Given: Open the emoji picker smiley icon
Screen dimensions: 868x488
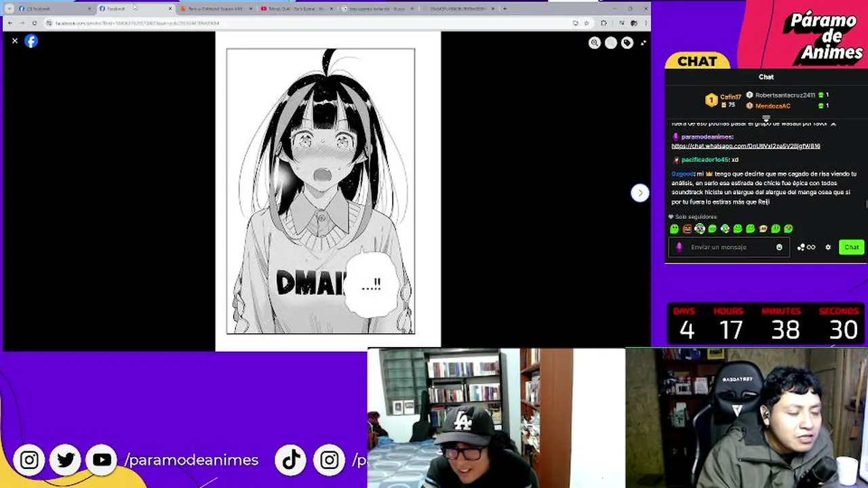Looking at the screenshot, I should (x=779, y=247).
